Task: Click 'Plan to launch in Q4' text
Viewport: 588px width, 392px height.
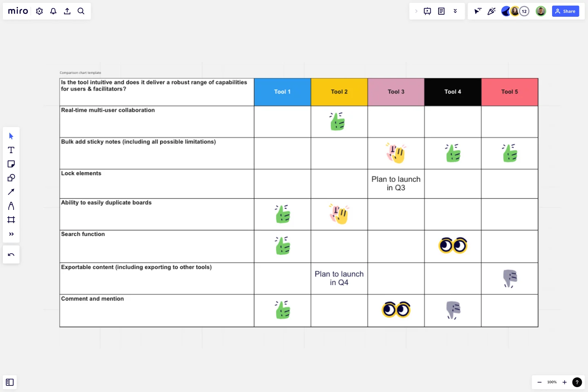Action: pyautogui.click(x=339, y=278)
